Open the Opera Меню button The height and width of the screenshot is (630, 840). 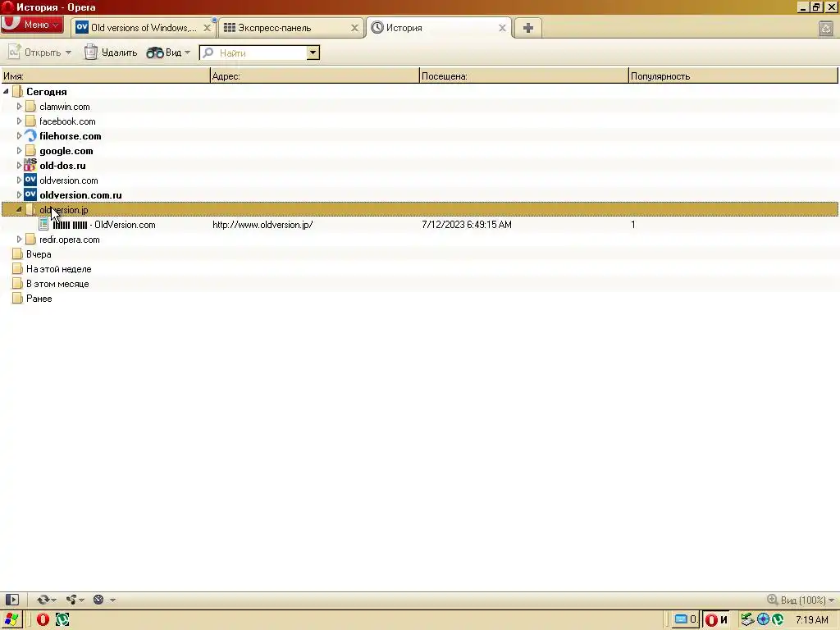[32, 25]
